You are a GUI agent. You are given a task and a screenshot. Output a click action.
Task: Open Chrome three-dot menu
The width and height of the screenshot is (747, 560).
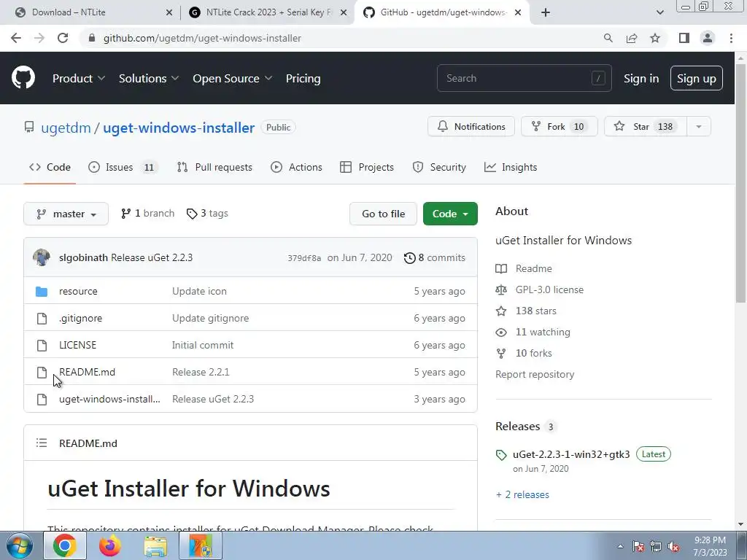[731, 38]
